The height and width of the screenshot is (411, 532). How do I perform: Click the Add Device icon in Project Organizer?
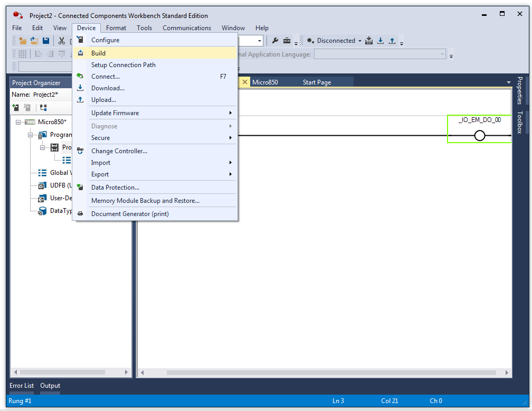(16, 108)
